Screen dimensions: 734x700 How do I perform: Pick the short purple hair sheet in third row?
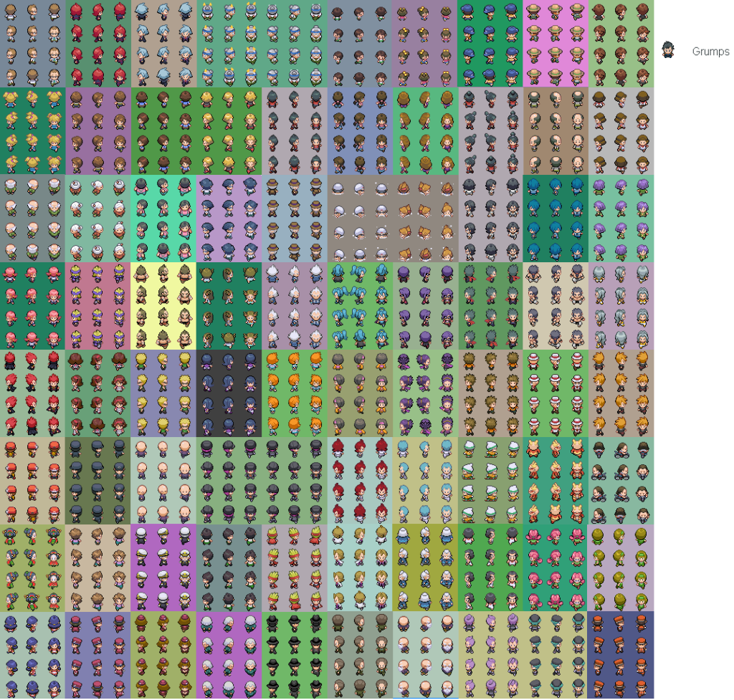pyautogui.click(x=621, y=219)
